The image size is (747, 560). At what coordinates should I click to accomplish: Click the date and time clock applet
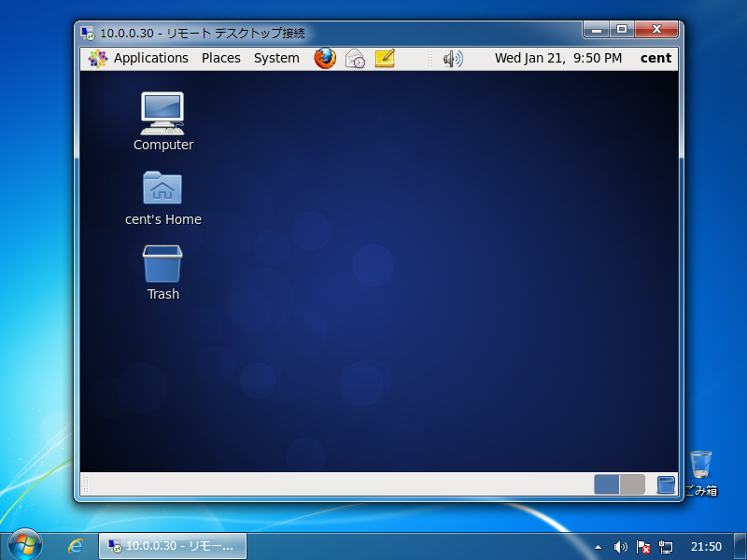557,58
